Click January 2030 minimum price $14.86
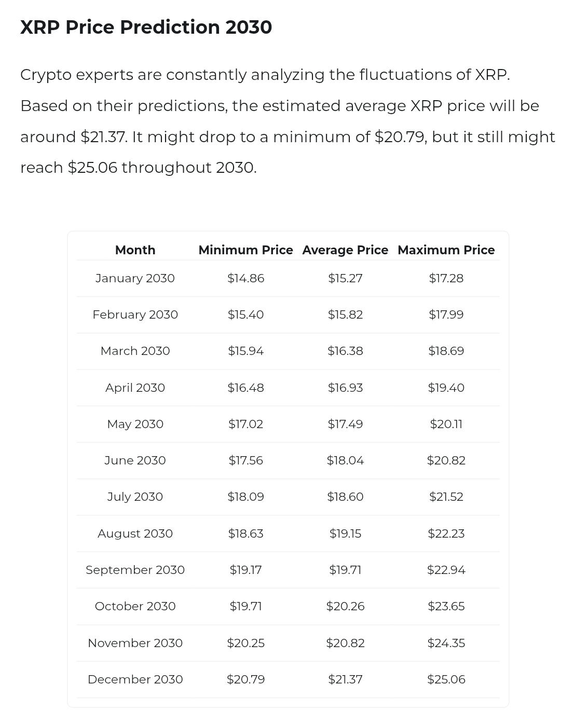 coord(245,278)
